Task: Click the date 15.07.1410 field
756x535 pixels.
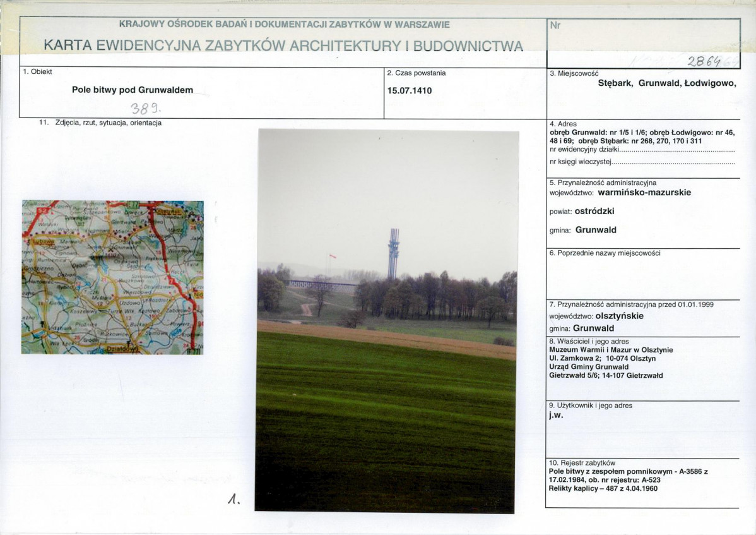Action: pyautogui.click(x=410, y=90)
